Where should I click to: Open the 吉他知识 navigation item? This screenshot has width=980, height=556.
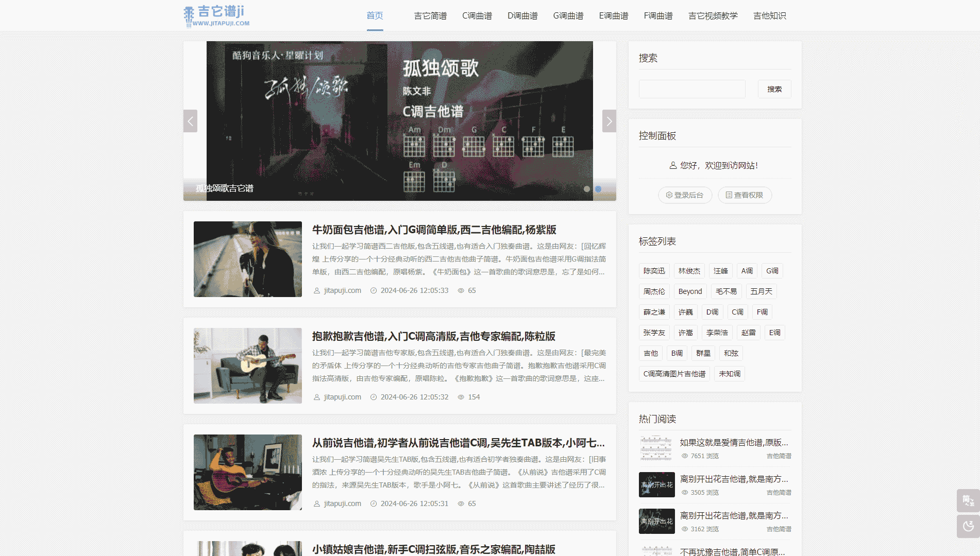click(x=770, y=15)
